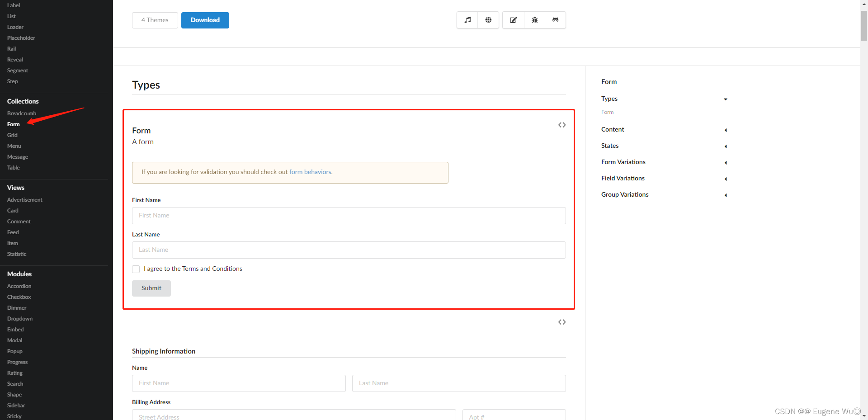Viewport: 868px width, 420px height.
Task: Expand the Content section arrow
Action: click(x=726, y=130)
